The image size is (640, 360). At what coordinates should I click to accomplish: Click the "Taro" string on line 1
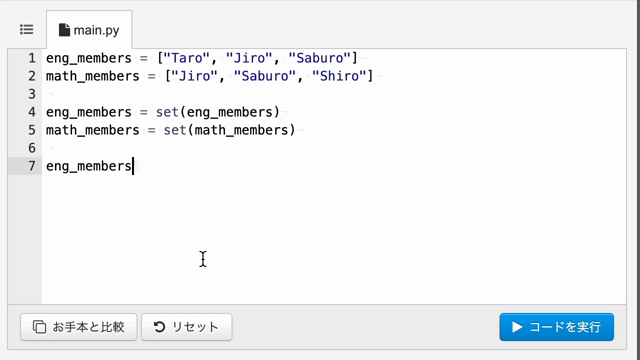tap(187, 58)
